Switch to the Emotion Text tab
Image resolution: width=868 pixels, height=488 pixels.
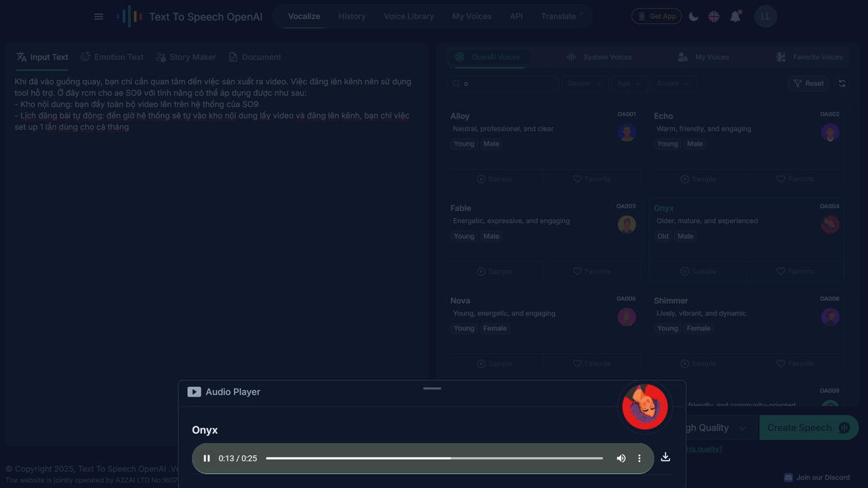[112, 57]
